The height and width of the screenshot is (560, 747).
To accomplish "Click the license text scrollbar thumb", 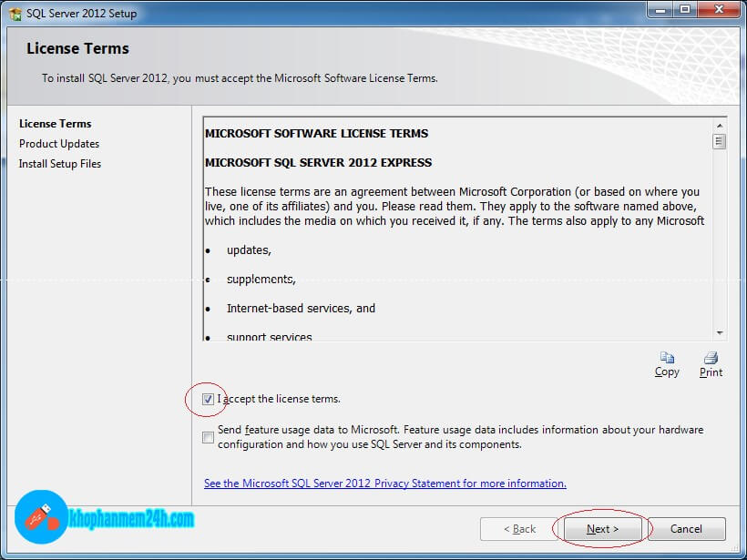I will coord(720,141).
